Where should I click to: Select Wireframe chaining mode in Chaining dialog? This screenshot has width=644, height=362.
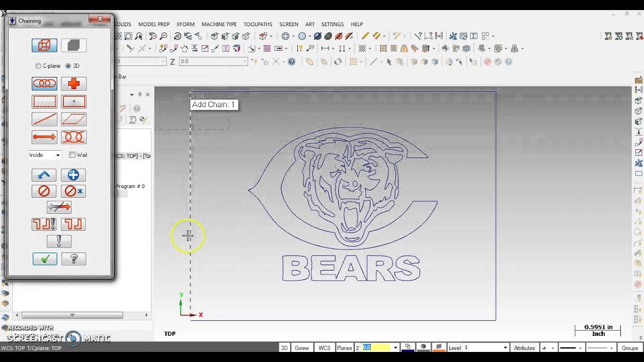tap(44, 45)
